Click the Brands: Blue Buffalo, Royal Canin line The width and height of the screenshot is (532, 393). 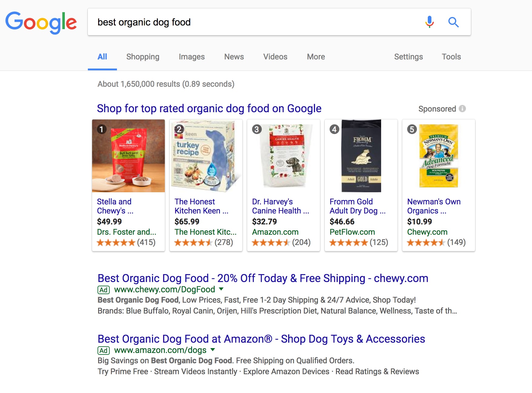pos(277,311)
